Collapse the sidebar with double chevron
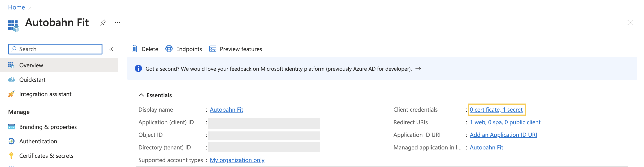Viewport: 644px width, 167px height. tap(111, 49)
